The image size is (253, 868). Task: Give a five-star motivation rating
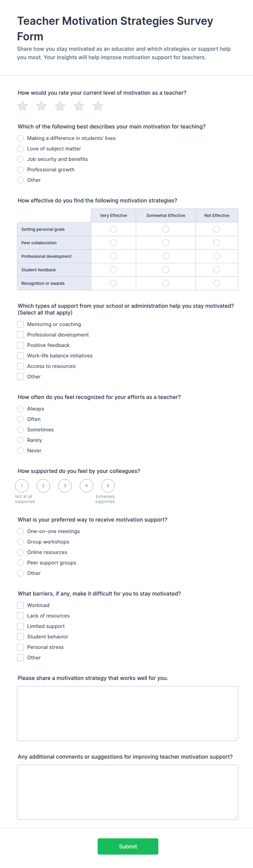[x=98, y=106]
